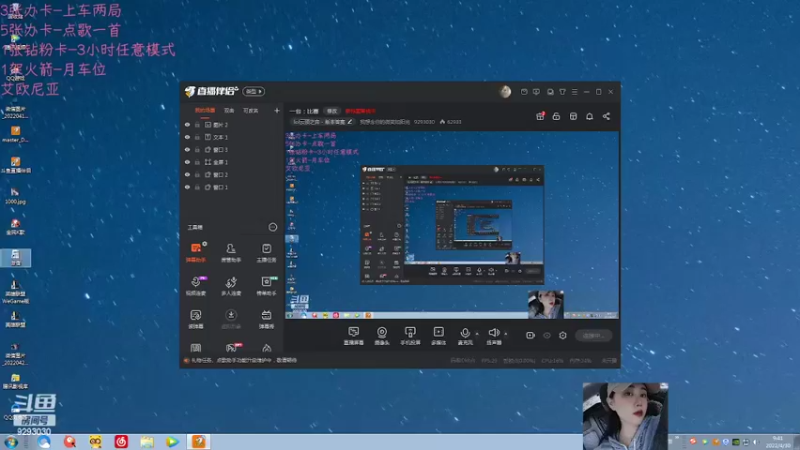Open the file explorer folder in taskbar
Screen dimensions: 800x450
point(147,442)
